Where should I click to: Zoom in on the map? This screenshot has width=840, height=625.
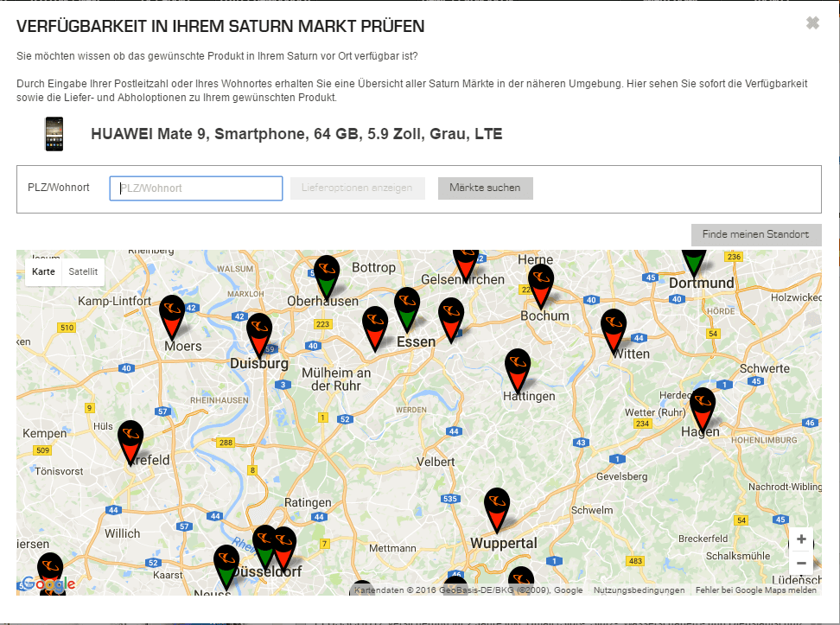click(801, 539)
